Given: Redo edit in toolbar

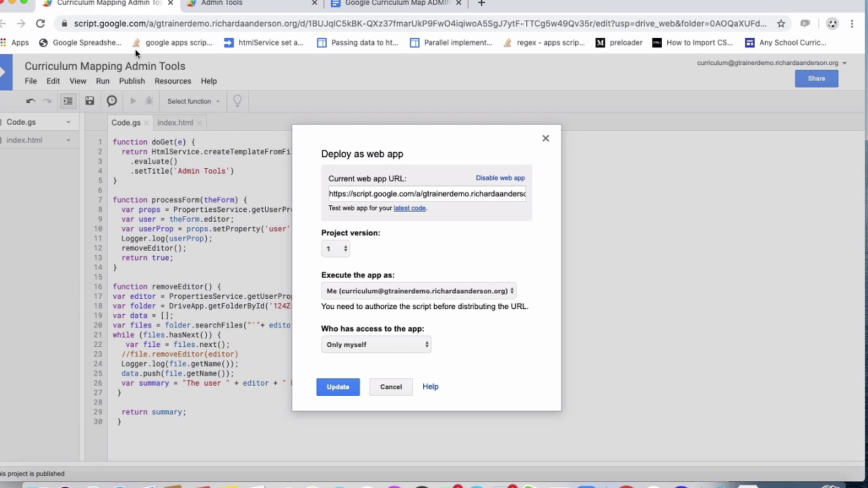Looking at the screenshot, I should pyautogui.click(x=47, y=101).
